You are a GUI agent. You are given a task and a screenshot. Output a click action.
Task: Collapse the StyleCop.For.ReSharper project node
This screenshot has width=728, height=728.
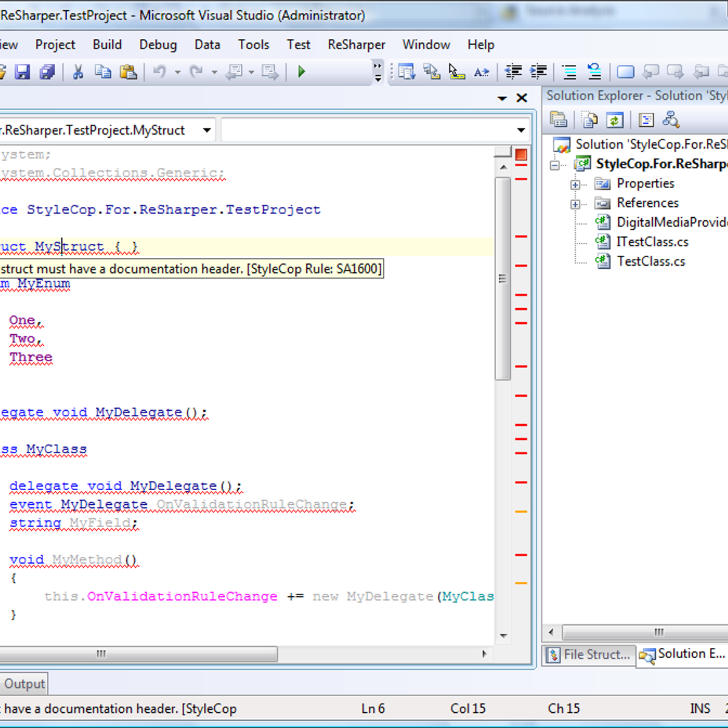554,165
